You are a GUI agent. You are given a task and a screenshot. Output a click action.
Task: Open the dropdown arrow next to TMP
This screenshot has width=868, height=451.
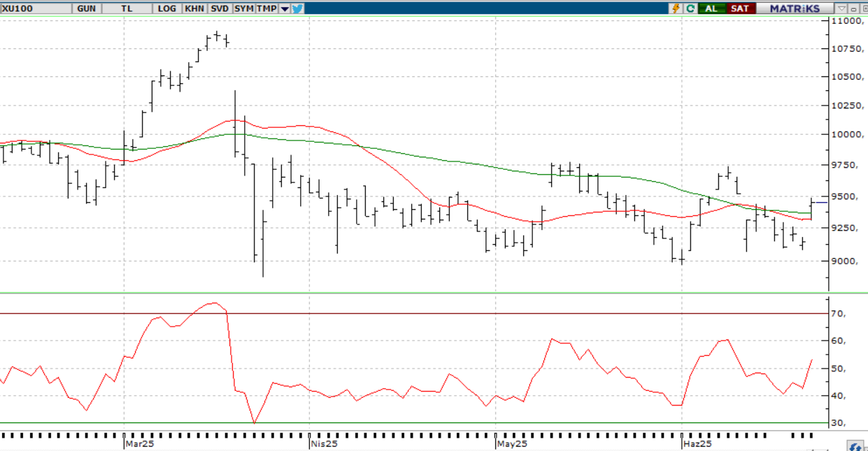point(285,8)
